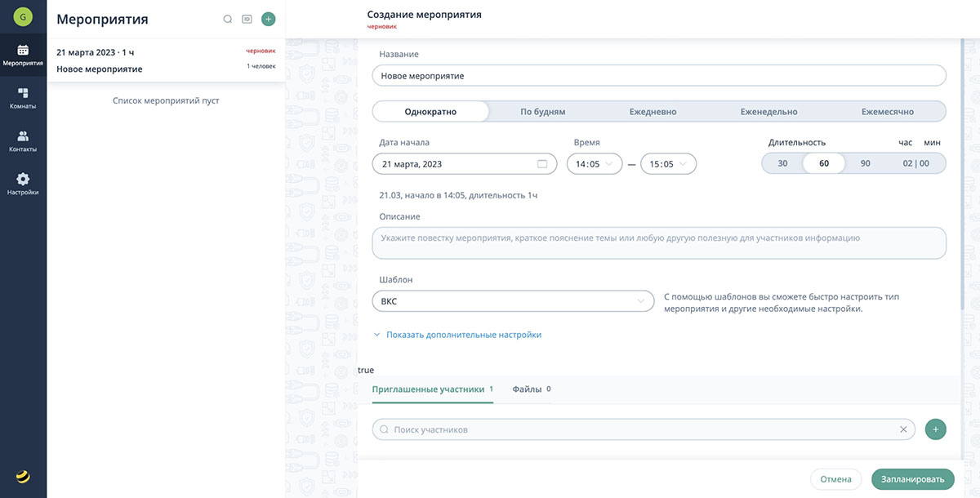
Task: Click the form's vertical scrollbar
Action: (962, 176)
